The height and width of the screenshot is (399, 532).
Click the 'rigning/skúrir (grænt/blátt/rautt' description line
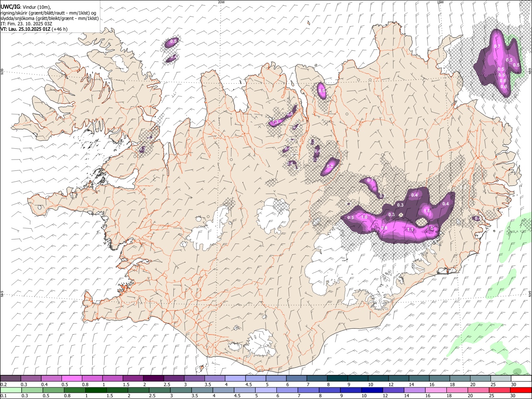tap(48, 13)
